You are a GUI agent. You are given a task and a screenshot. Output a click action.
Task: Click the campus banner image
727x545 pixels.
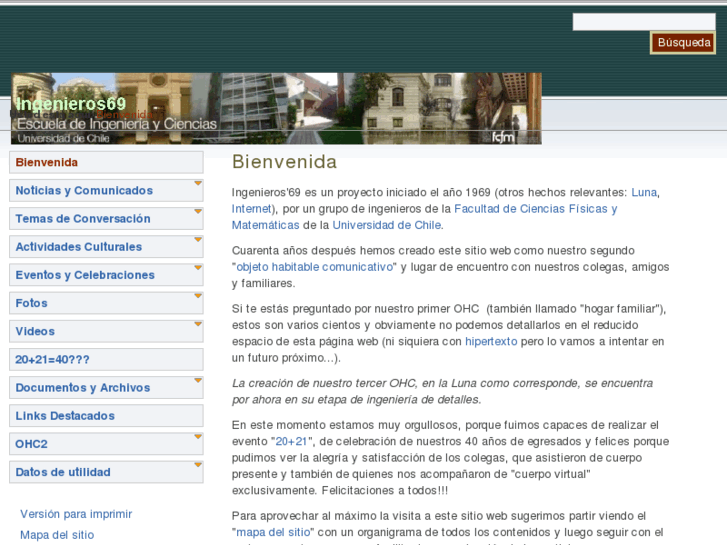[276, 109]
